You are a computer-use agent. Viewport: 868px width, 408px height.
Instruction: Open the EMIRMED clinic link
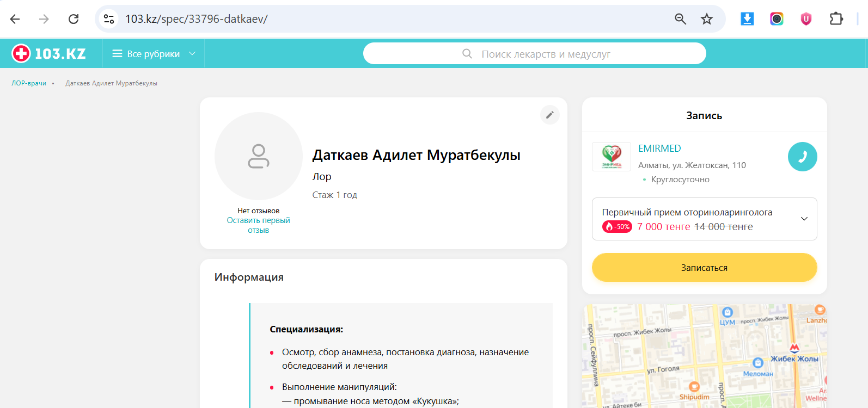(659, 149)
